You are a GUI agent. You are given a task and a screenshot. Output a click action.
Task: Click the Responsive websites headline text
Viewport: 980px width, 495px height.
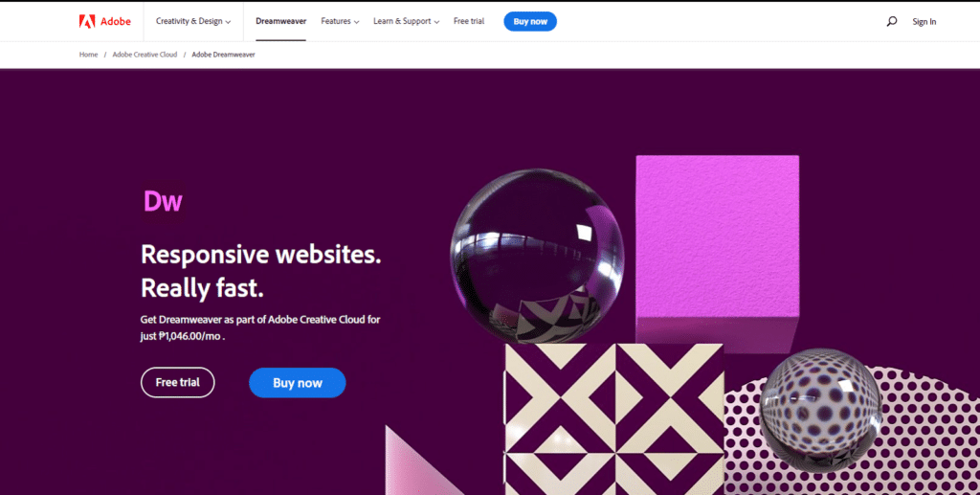pos(260,255)
